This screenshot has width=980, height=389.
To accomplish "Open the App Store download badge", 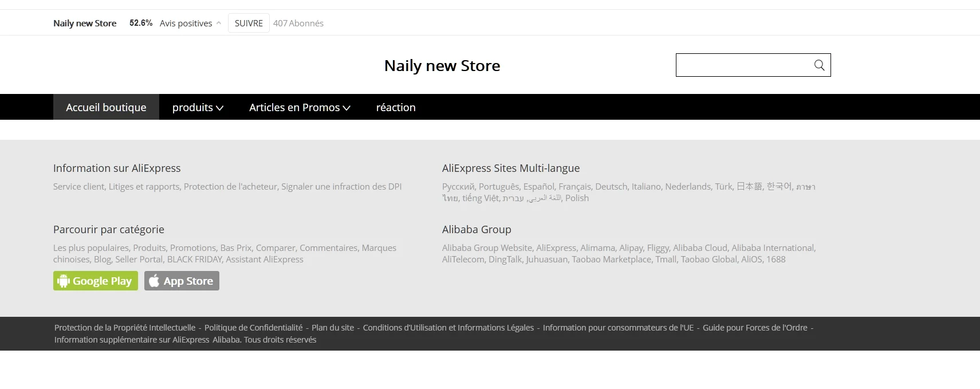I will (182, 281).
